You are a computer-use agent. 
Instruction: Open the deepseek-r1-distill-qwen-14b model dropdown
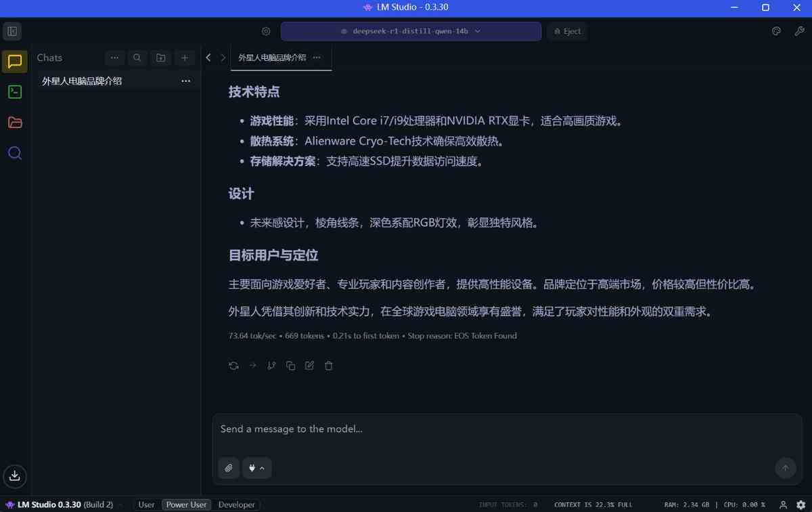click(x=411, y=31)
